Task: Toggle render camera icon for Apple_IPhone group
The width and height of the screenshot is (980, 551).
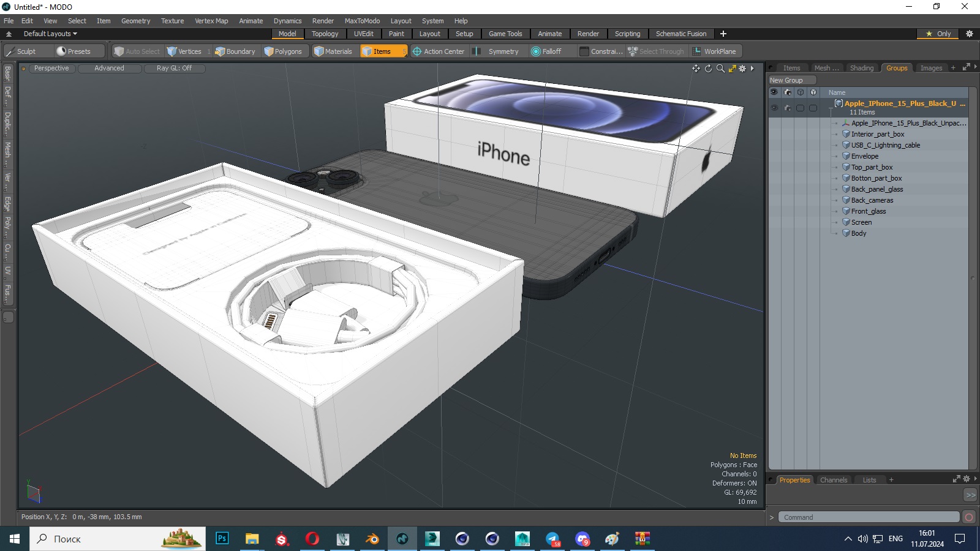Action: [788, 108]
